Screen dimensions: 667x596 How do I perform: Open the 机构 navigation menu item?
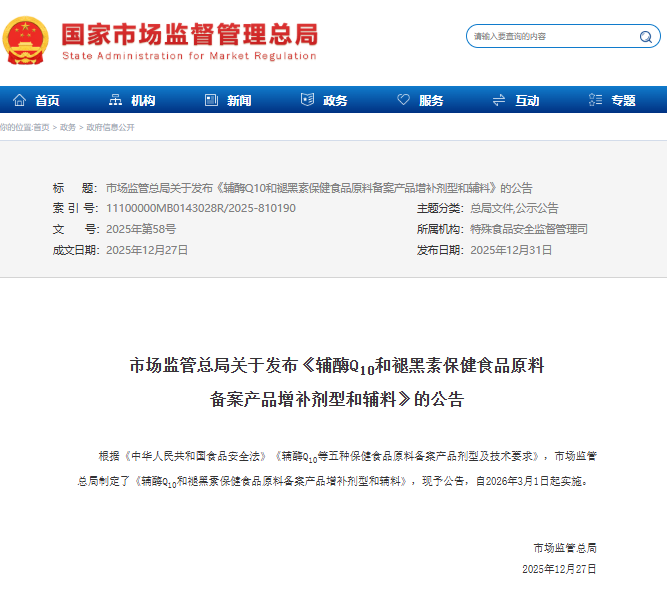coord(143,100)
